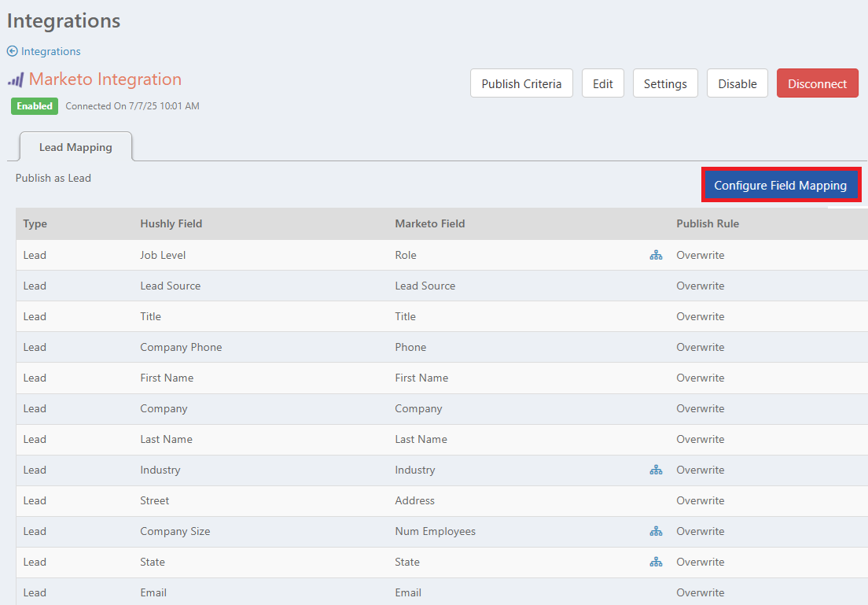This screenshot has width=868, height=605.
Task: Go back via Integrations breadcrumb link
Action: coord(51,51)
